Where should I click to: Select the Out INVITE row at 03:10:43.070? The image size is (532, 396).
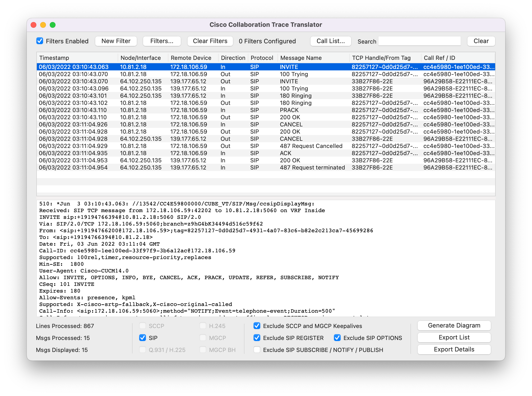(266, 81)
